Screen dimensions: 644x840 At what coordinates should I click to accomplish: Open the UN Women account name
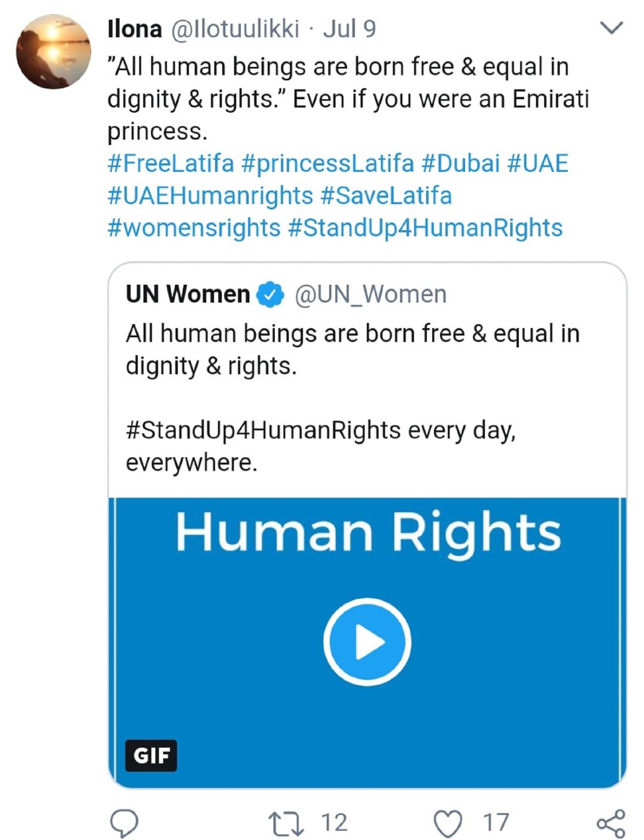188,294
